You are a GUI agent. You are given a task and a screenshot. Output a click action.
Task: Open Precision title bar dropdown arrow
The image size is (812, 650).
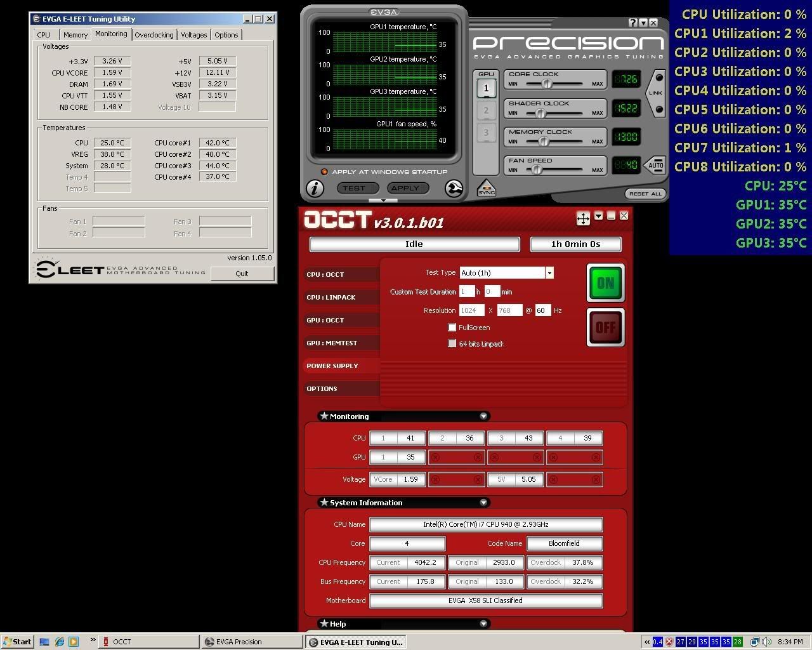[643, 23]
